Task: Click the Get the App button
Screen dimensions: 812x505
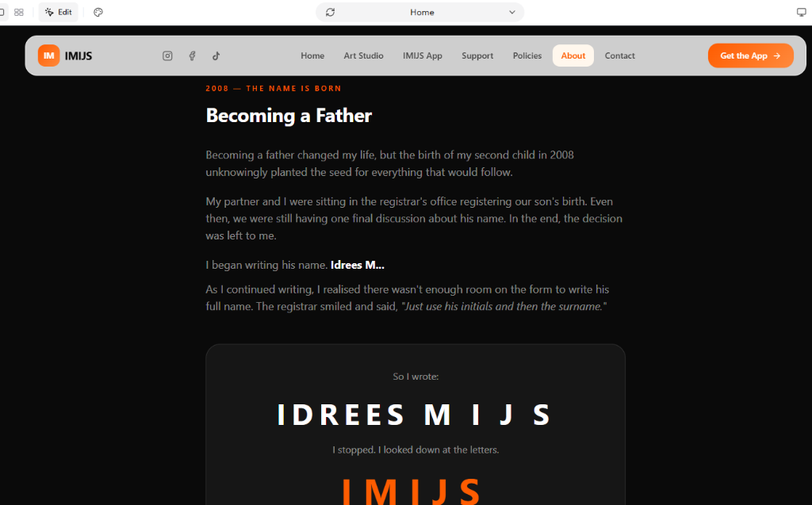Action: pyautogui.click(x=750, y=56)
